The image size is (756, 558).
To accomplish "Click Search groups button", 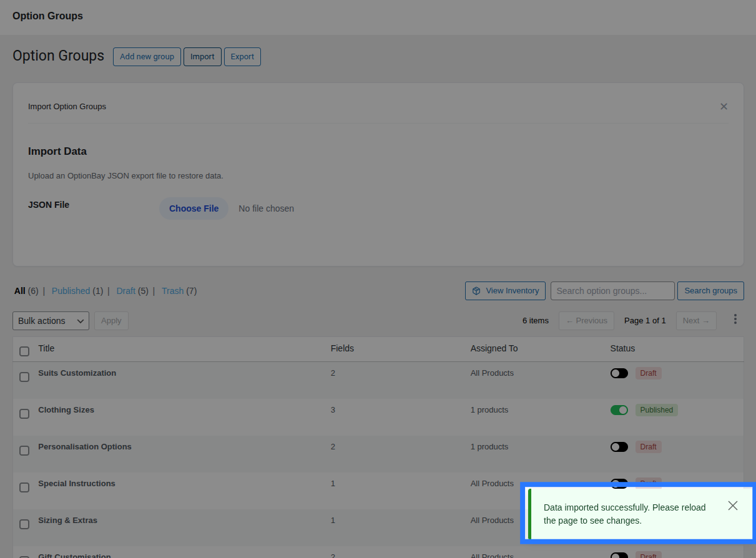I will pos(710,291).
